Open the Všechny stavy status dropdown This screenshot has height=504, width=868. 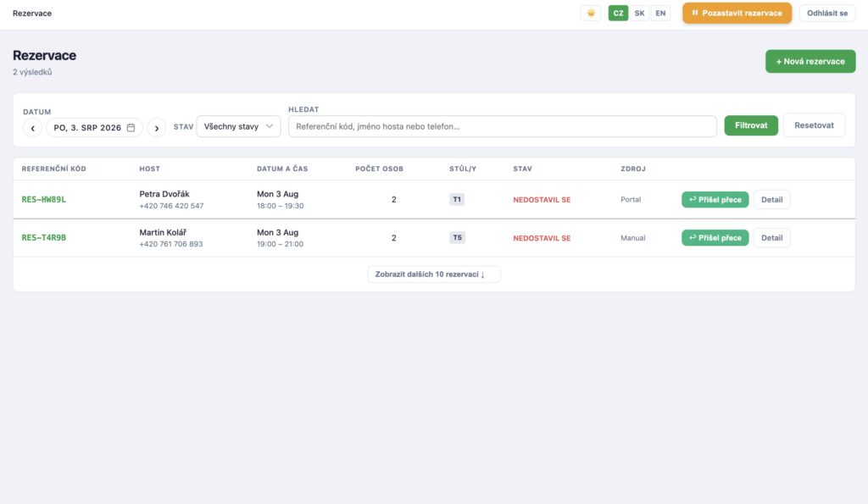click(238, 126)
